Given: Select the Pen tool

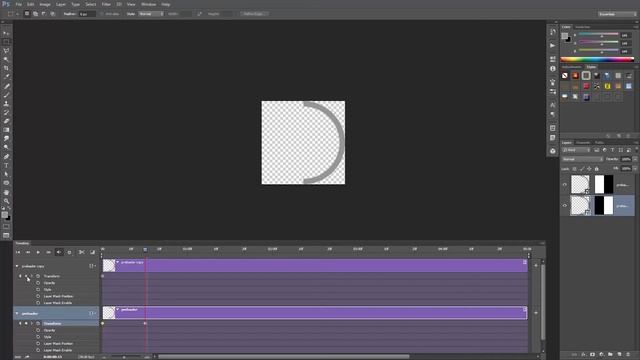Looking at the screenshot, I should tap(6, 157).
